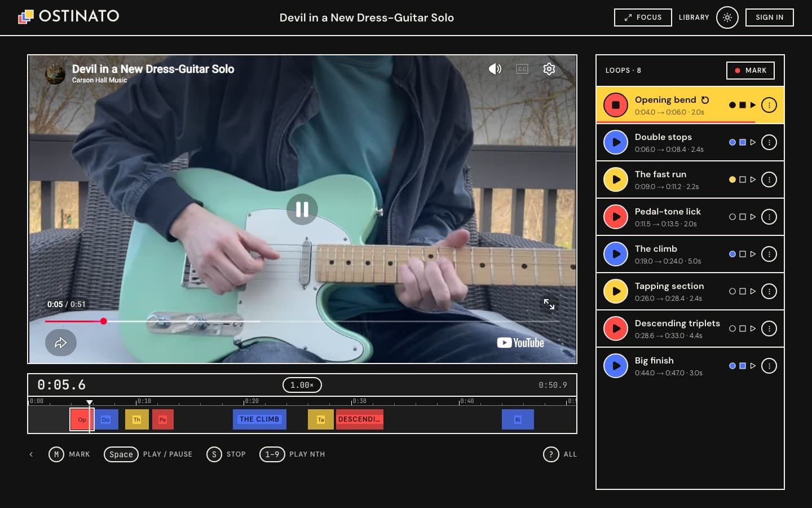
Task: Pause the video with the center button
Action: [302, 209]
